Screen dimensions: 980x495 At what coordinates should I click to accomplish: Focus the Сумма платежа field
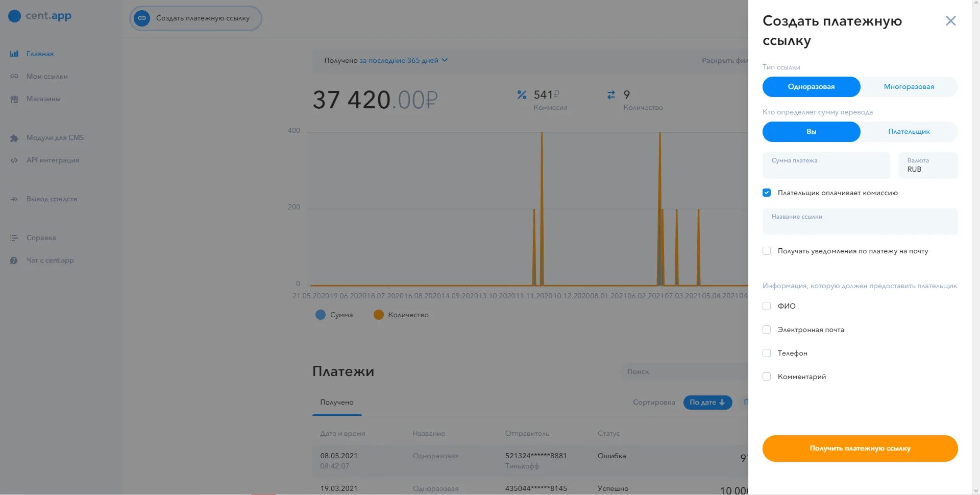click(x=826, y=166)
